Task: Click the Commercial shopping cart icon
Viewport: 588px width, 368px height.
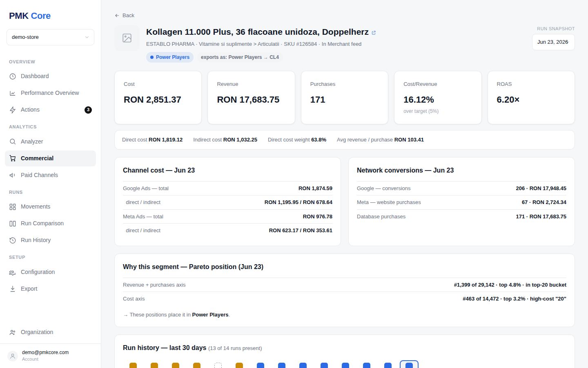Action: point(13,159)
